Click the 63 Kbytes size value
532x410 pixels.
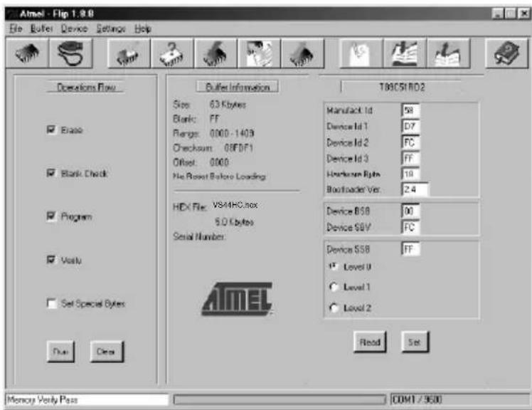[228, 105]
